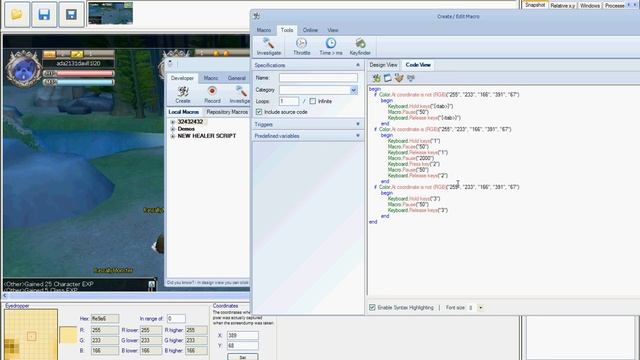Click the fourth icon in the Code View toolbar

pyautogui.click(x=411, y=78)
